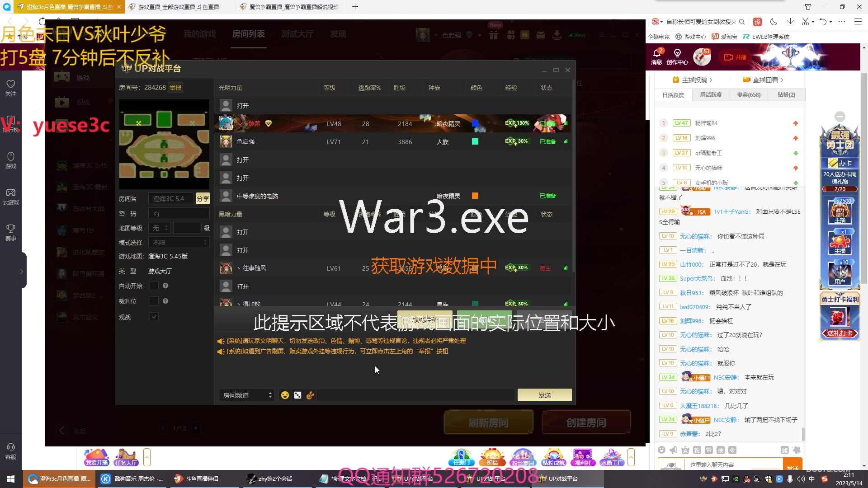Click the 粉 fan badge icon in chat toolbar
This screenshot has height=488, width=868.
tap(697, 450)
